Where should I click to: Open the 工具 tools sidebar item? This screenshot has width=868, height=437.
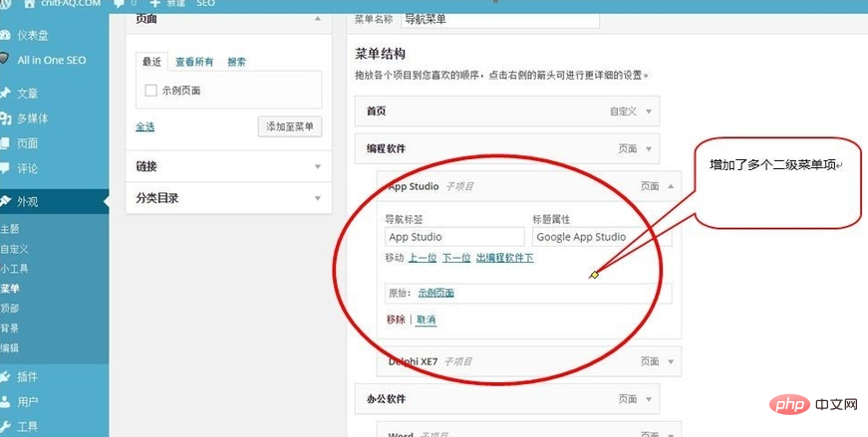pyautogui.click(x=27, y=426)
